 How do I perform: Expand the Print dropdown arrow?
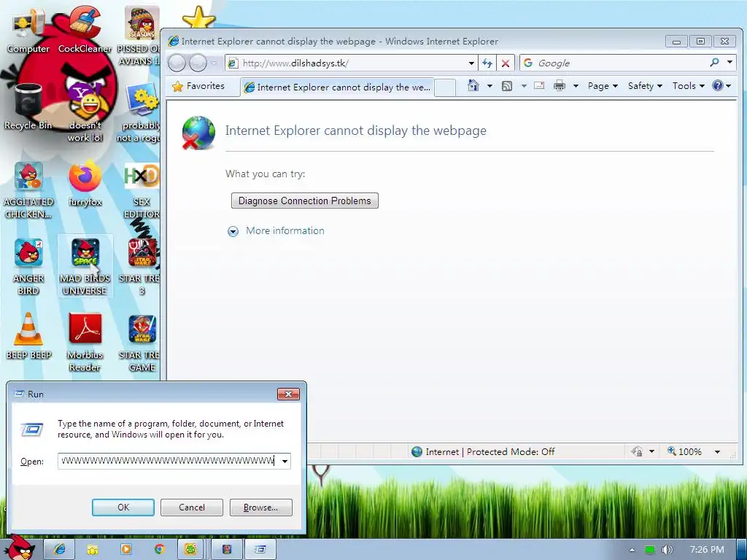(x=576, y=86)
